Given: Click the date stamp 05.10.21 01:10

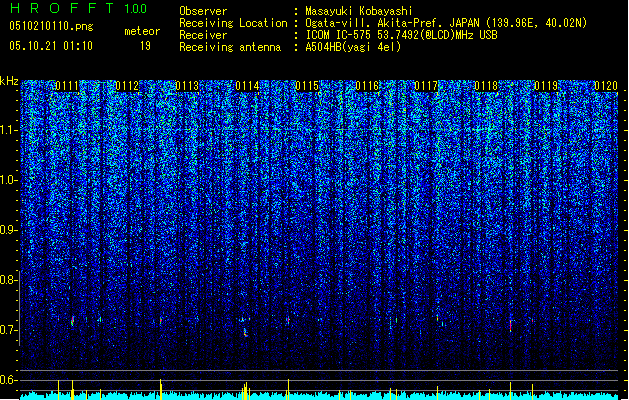Looking at the screenshot, I should [x=51, y=46].
